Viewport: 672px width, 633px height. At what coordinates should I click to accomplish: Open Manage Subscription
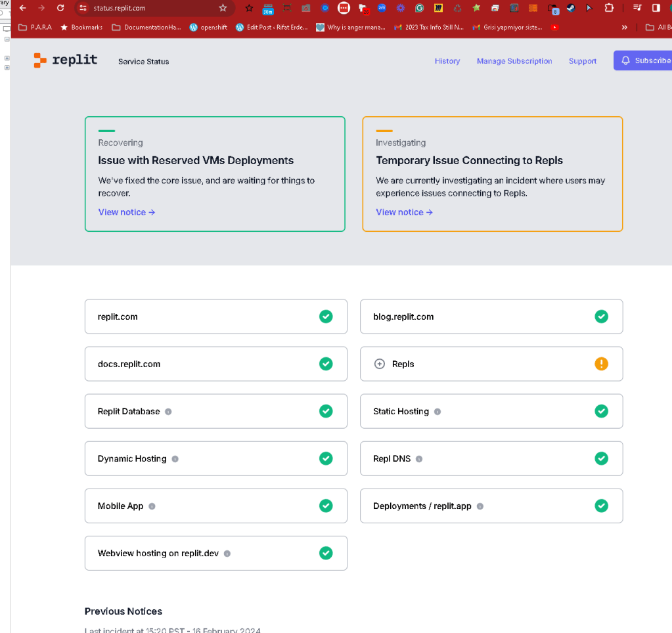(x=514, y=61)
